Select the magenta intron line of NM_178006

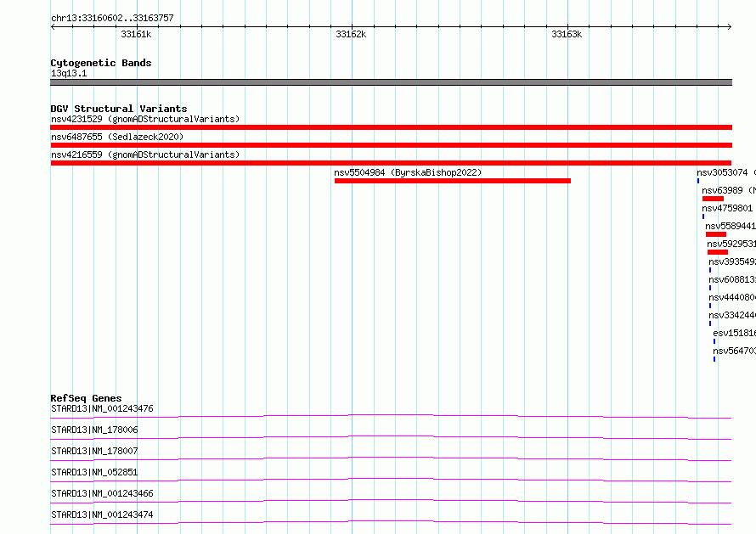[391, 436]
